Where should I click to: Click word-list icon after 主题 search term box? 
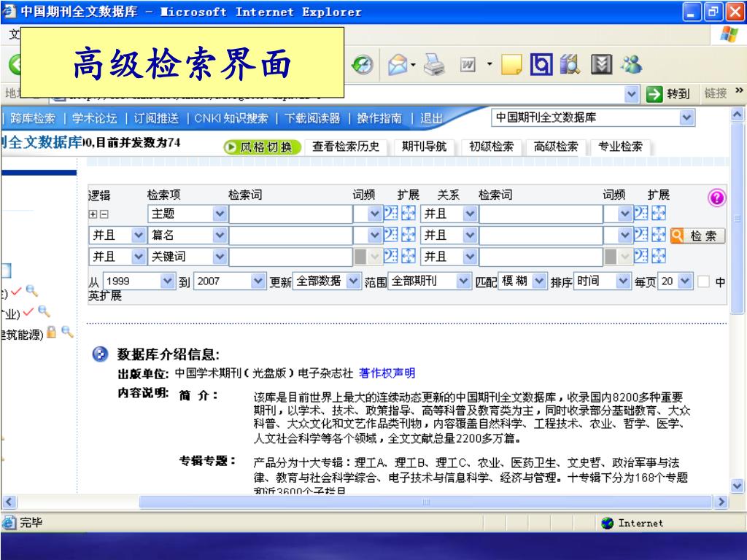click(x=391, y=214)
